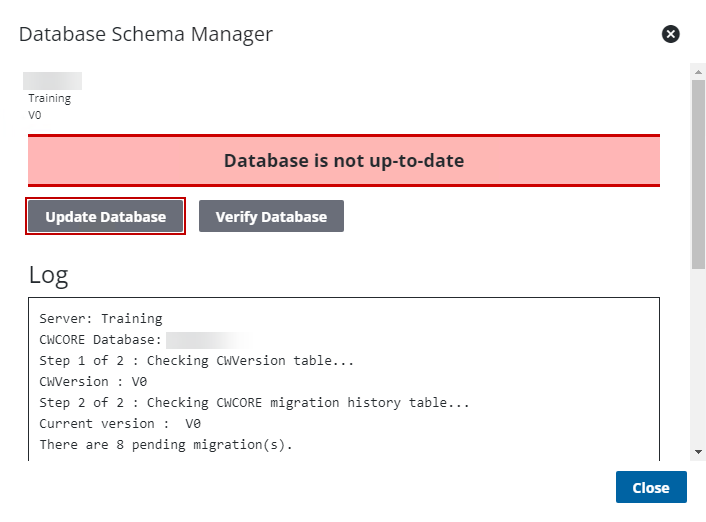This screenshot has height=522, width=706.
Task: Click the 'Server: Training' log line
Action: (101, 318)
